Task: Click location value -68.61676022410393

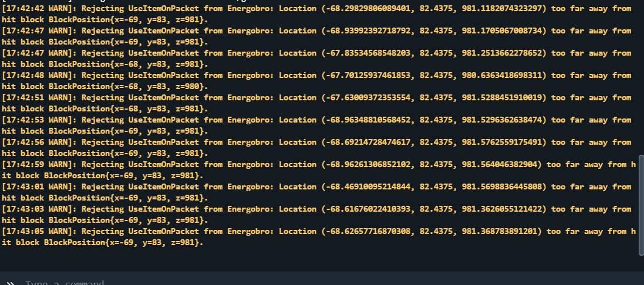Action: coord(368,209)
